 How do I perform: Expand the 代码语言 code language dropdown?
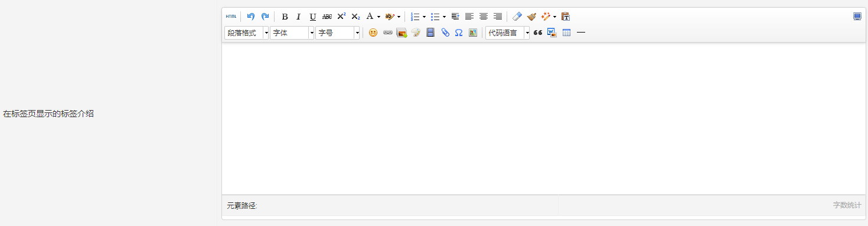click(x=508, y=33)
